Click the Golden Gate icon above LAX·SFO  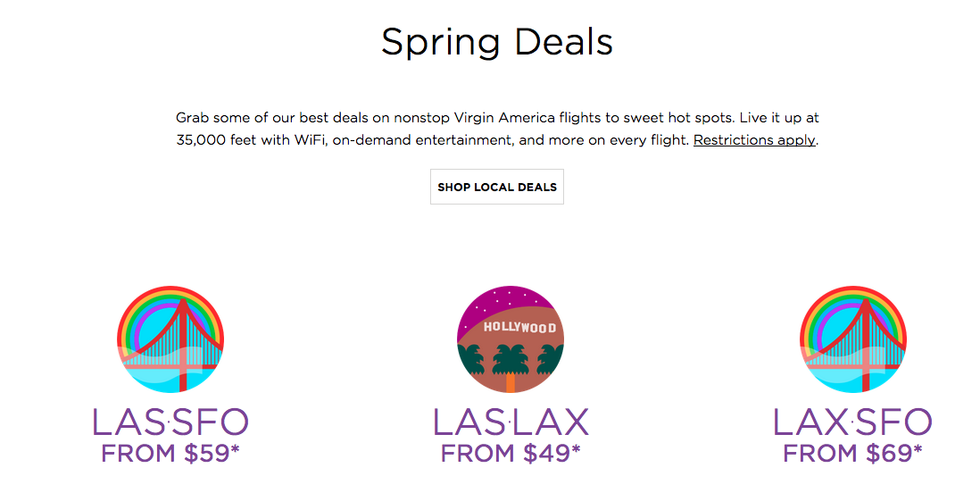click(x=853, y=339)
